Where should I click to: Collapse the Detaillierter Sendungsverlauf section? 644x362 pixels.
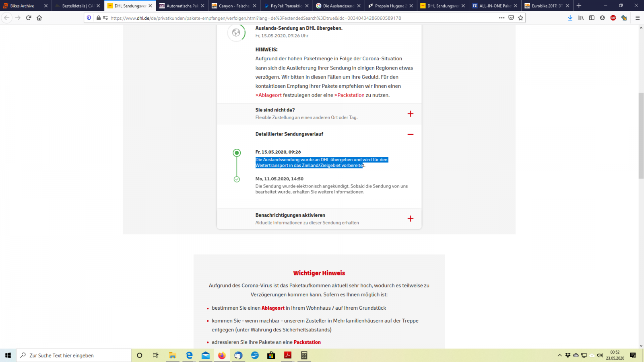pyautogui.click(x=410, y=134)
